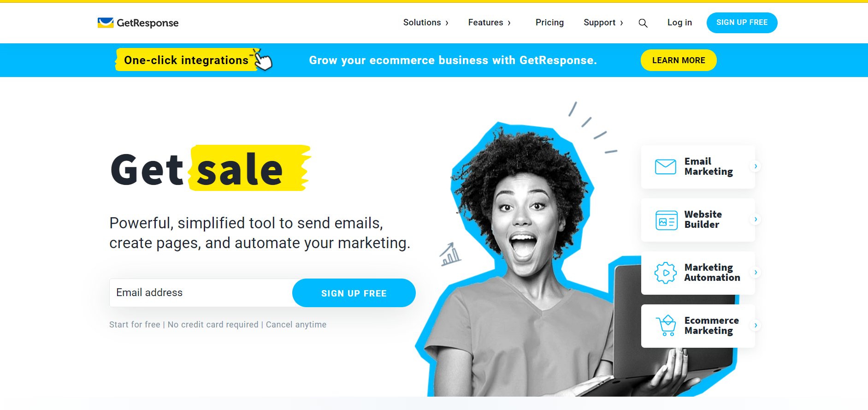Screen dimensions: 868x410
Task: Click the Marketing Automation gear icon
Action: (x=666, y=273)
